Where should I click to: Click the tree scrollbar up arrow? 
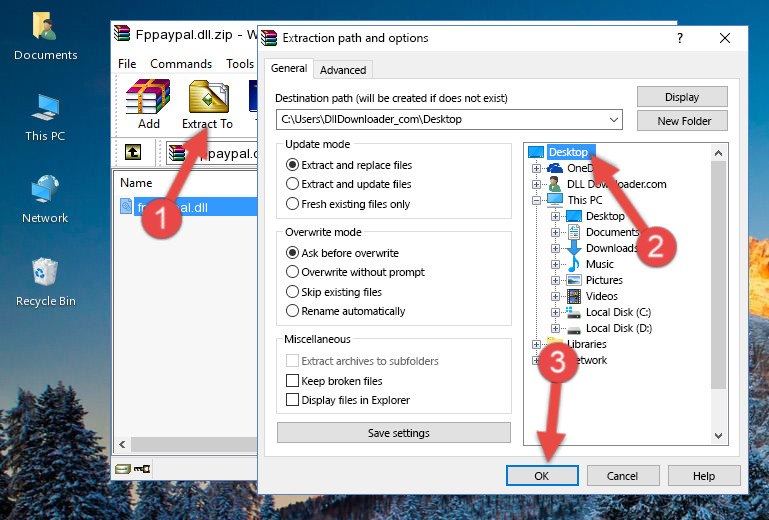coord(718,153)
